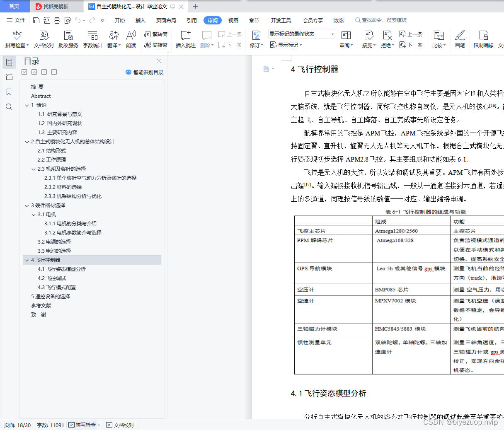Click the print preview icon

click(67, 20)
